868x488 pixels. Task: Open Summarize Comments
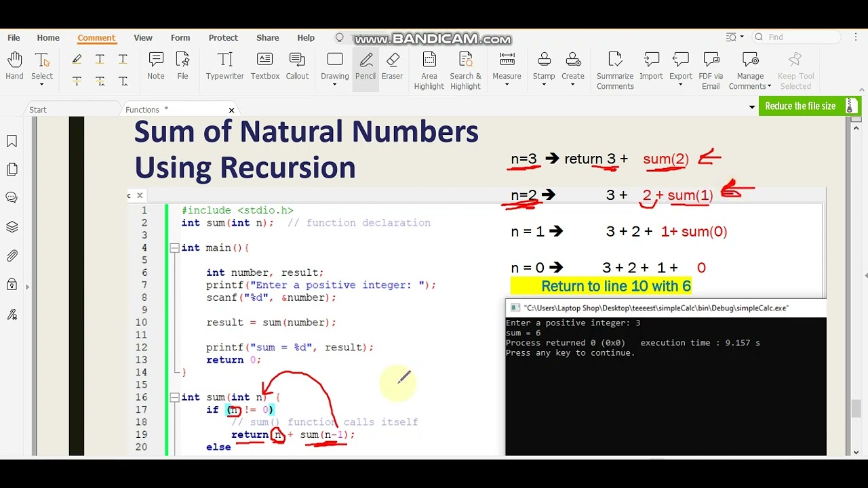[x=615, y=71]
